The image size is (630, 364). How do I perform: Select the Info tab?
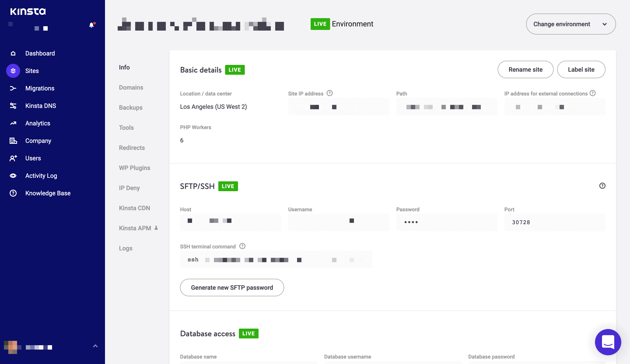pyautogui.click(x=124, y=67)
